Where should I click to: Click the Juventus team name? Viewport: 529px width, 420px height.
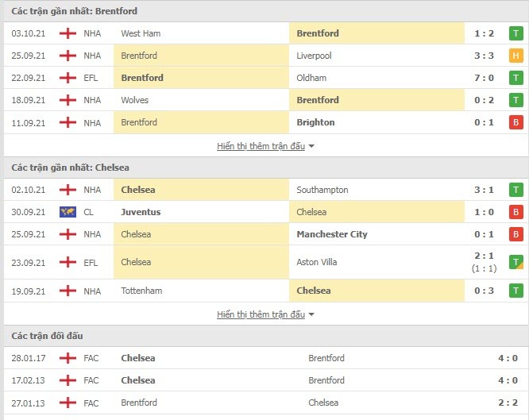pyautogui.click(x=141, y=212)
